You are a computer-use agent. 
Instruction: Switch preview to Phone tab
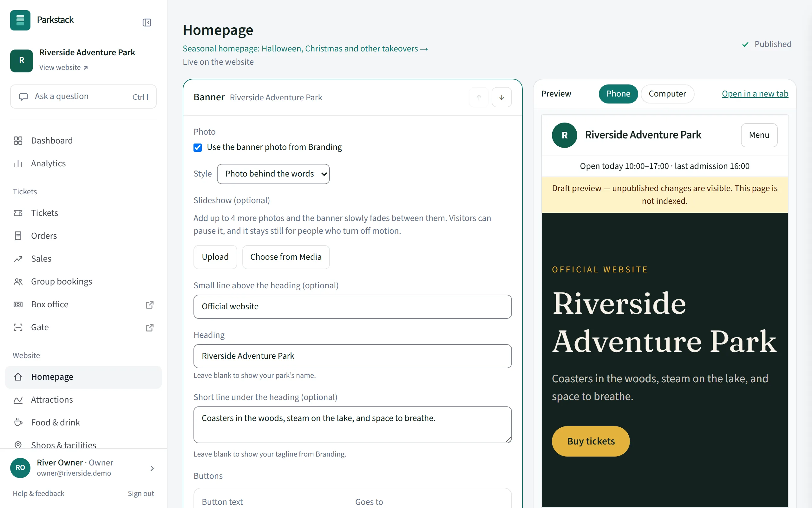point(618,94)
